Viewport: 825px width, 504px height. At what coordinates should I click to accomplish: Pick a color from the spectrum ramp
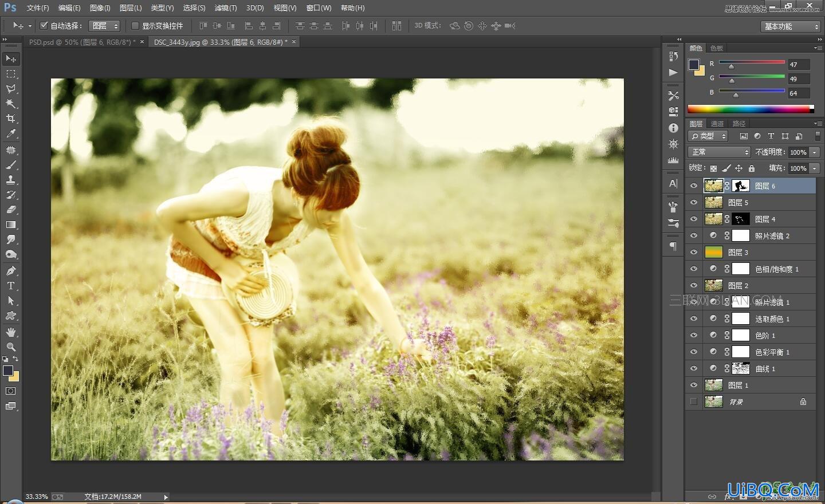[751, 109]
